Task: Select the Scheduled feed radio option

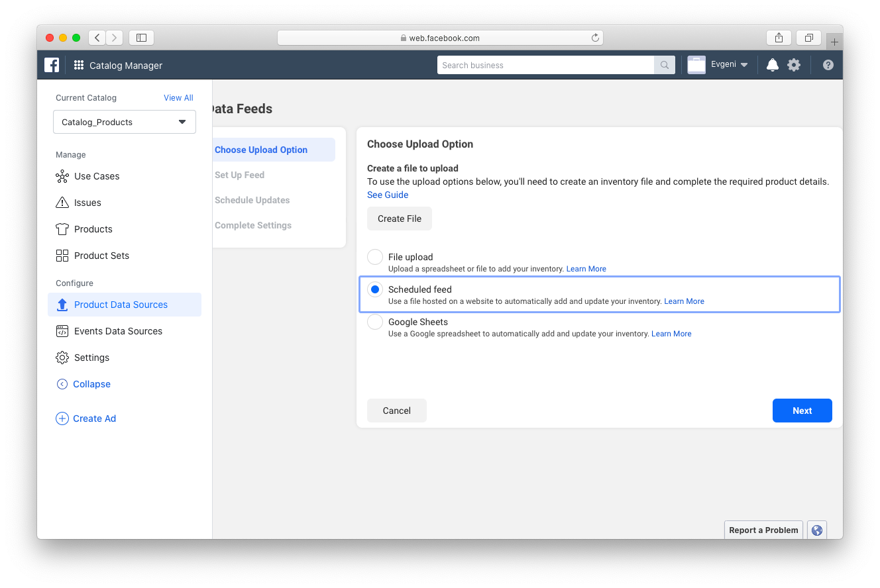Action: (375, 289)
